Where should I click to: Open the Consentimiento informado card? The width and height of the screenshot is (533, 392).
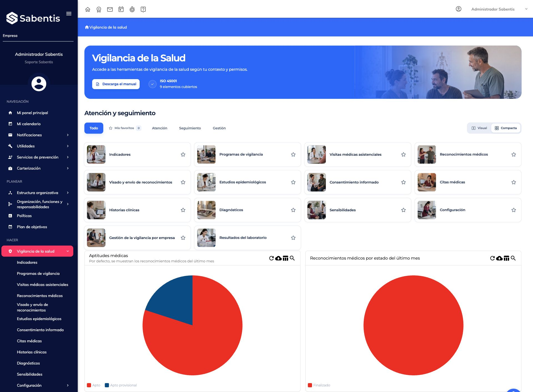point(358,182)
